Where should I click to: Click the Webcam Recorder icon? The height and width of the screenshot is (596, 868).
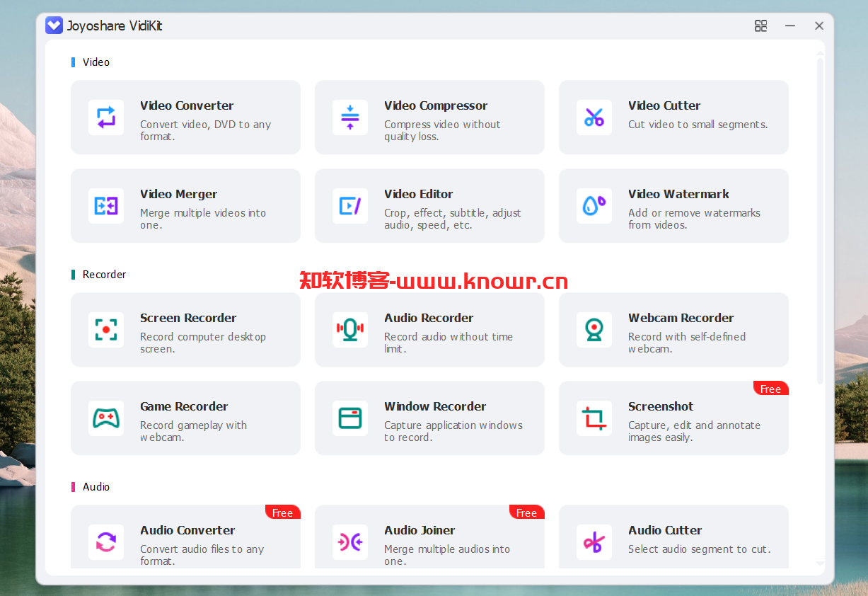pos(594,330)
